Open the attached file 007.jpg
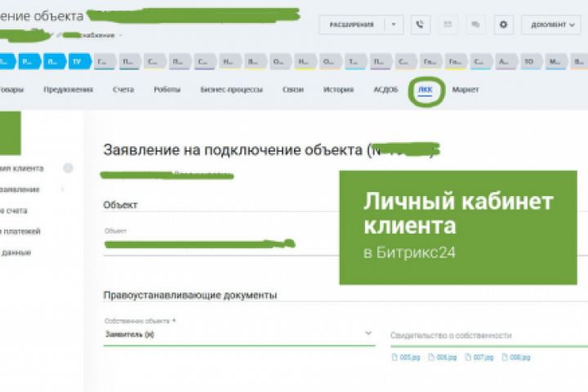The height and width of the screenshot is (392, 588). click(x=479, y=358)
